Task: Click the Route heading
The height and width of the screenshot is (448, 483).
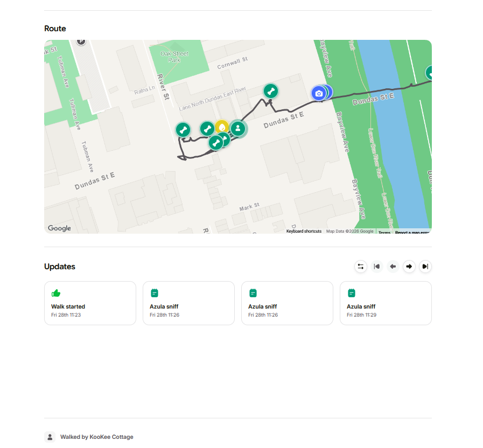Action: tap(55, 29)
